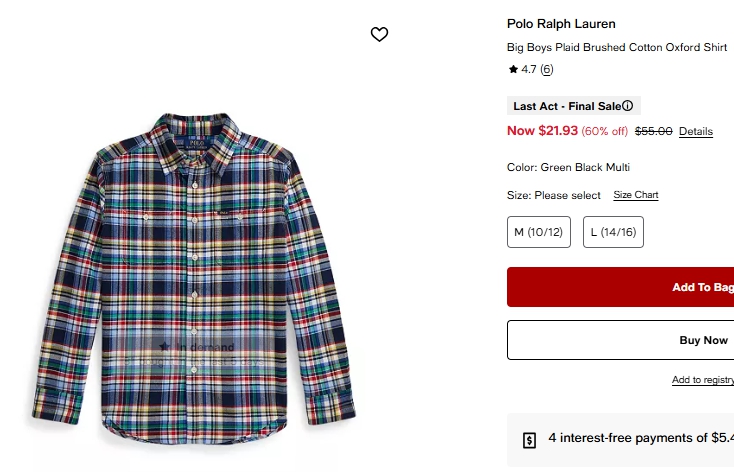Click the heart icon to favorite the shirt

pyautogui.click(x=379, y=34)
